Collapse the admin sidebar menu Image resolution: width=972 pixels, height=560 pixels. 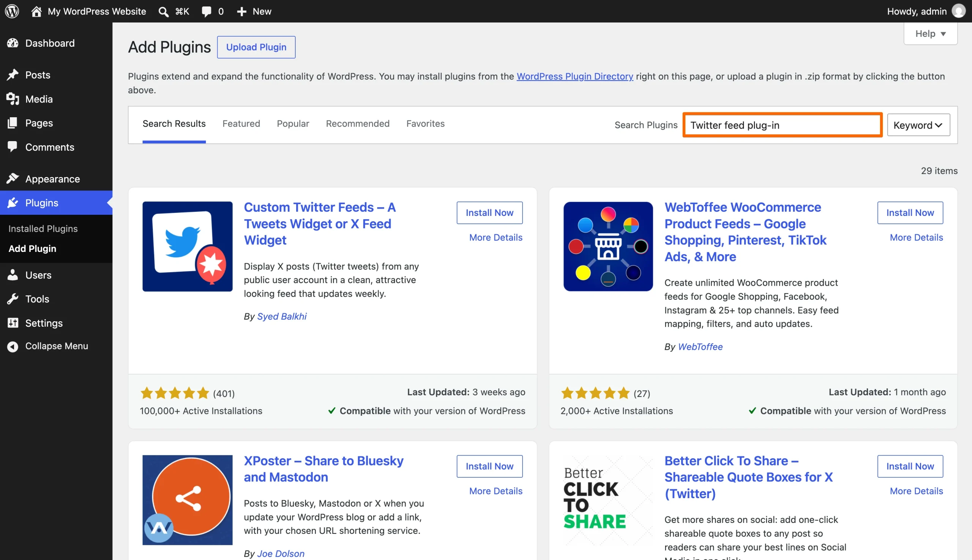pos(48,346)
